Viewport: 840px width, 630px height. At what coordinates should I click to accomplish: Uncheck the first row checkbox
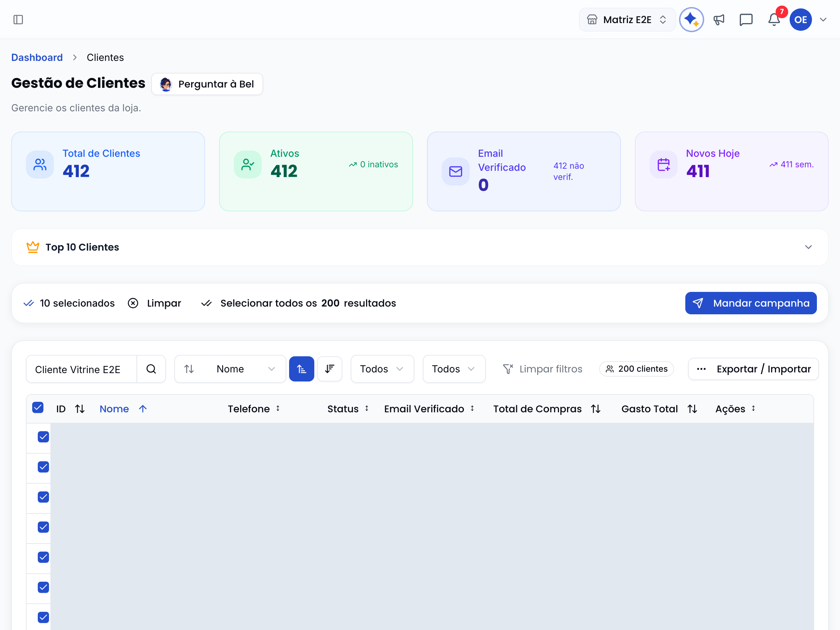coord(44,437)
